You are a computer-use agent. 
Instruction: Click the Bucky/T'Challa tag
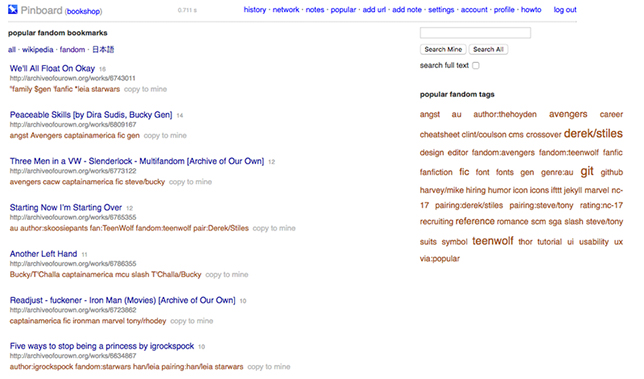point(35,275)
